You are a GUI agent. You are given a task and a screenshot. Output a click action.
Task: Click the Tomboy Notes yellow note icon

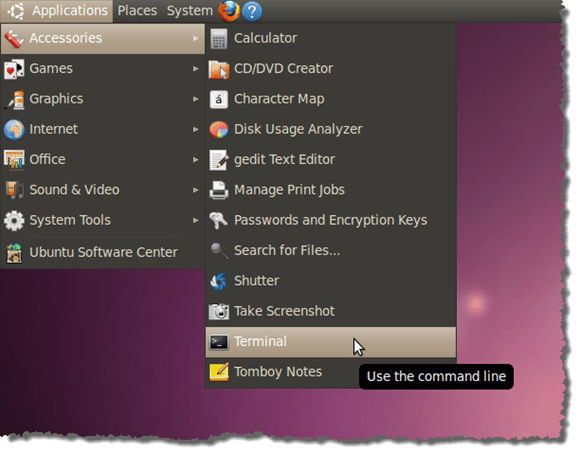[x=219, y=372]
